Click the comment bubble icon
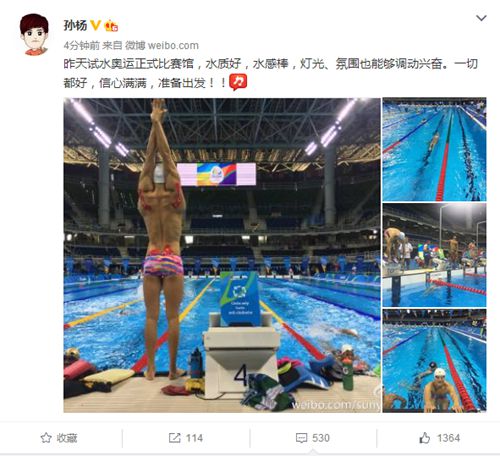Screen dimensions: 500x456 (301, 438)
